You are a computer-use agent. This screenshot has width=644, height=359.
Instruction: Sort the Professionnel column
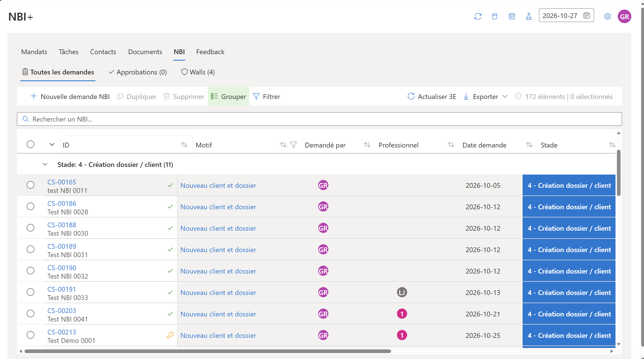tap(451, 145)
